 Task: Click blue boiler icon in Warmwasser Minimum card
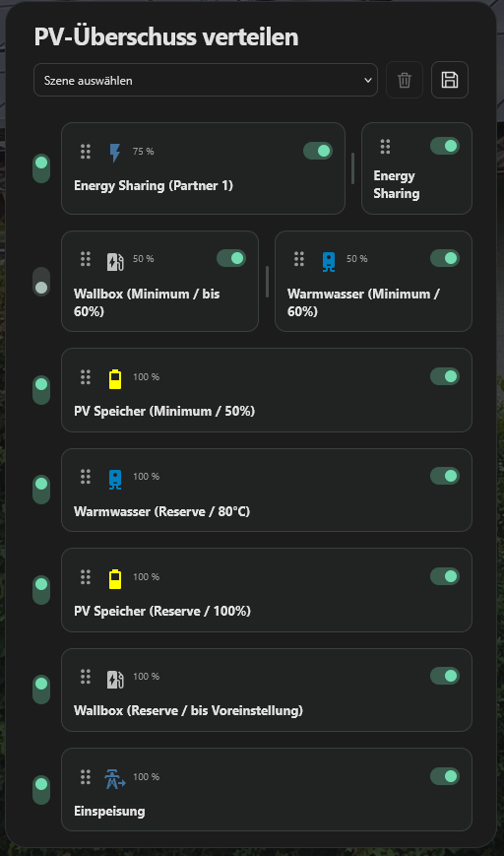pos(329,261)
